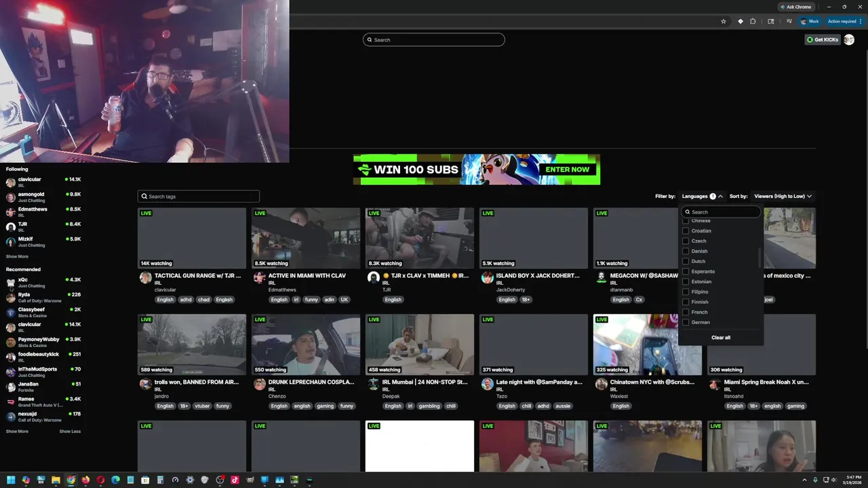Open ACTIVE IN MIAMI WITH CLAV thumbnail

pos(306,238)
